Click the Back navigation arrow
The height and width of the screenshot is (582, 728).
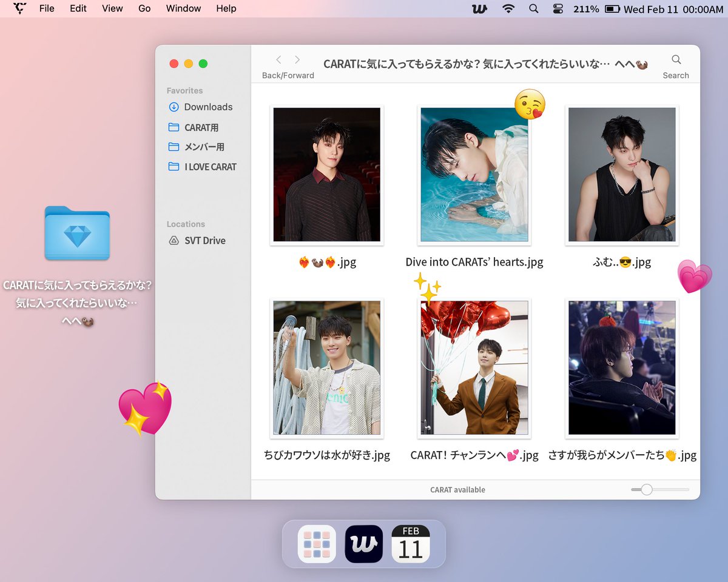click(278, 59)
